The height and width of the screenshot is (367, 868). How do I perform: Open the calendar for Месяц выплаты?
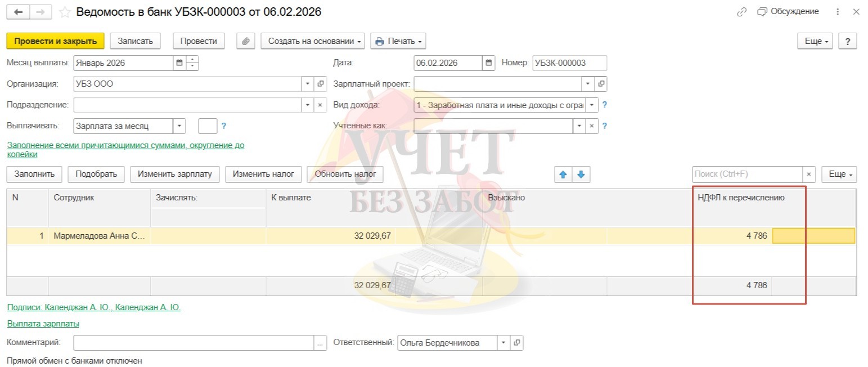pos(179,63)
